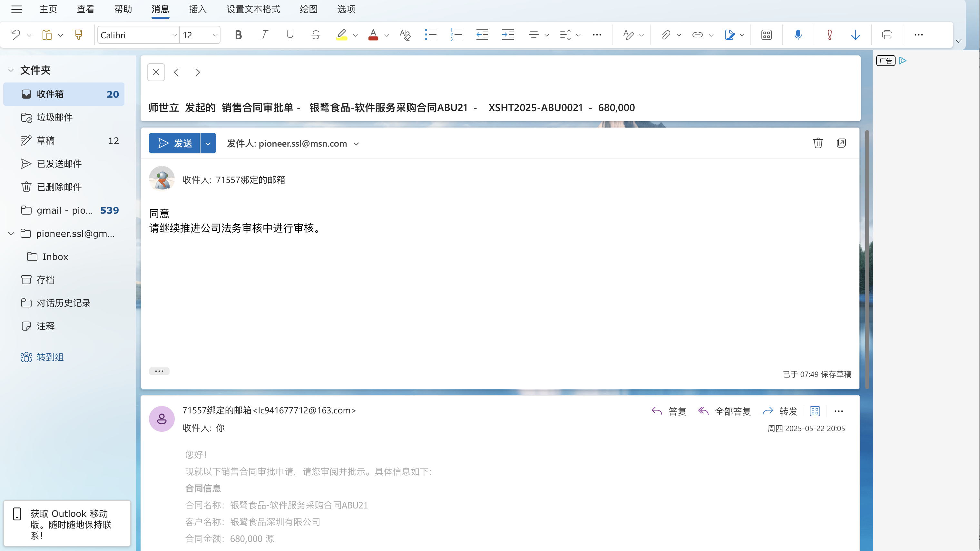Open more actions ellipsis on received message
The height and width of the screenshot is (551, 980).
(839, 411)
